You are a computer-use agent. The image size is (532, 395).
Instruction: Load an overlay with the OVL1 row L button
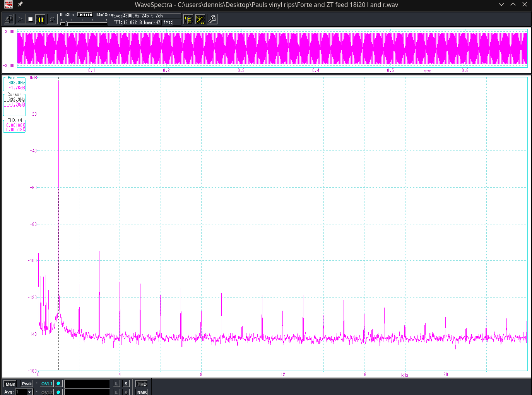[x=116, y=384]
